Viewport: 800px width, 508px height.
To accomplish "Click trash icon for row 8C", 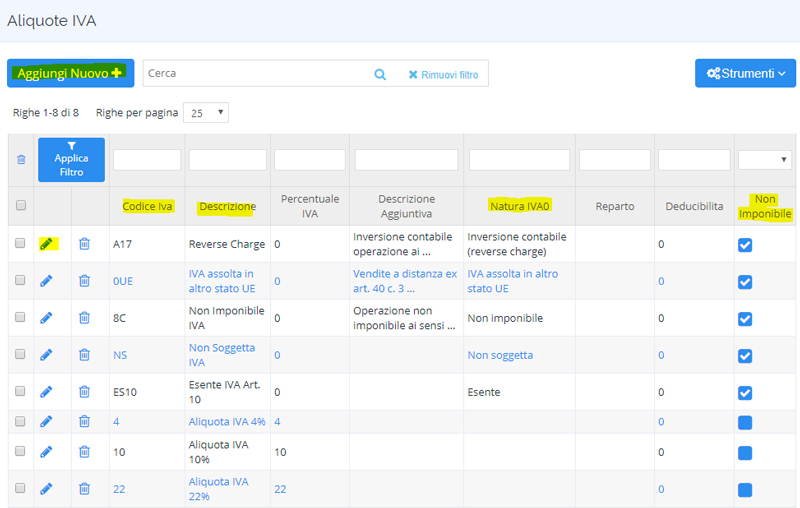I will pos(84,318).
